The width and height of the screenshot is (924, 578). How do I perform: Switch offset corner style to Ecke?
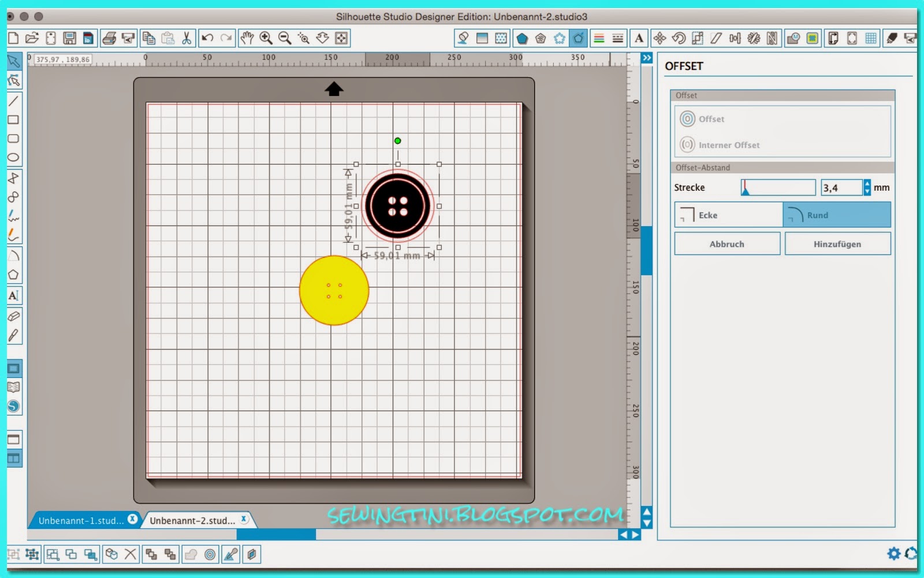726,214
